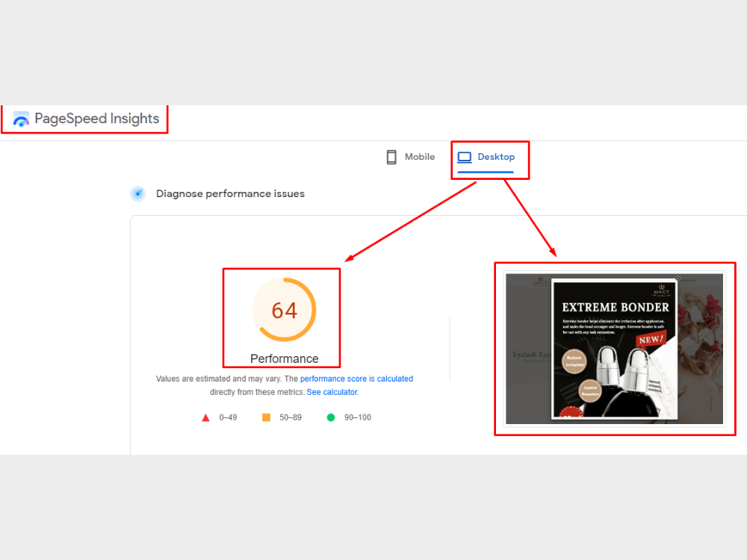Click the red triangle 0–49 legend icon
This screenshot has width=747, height=560.
206,417
